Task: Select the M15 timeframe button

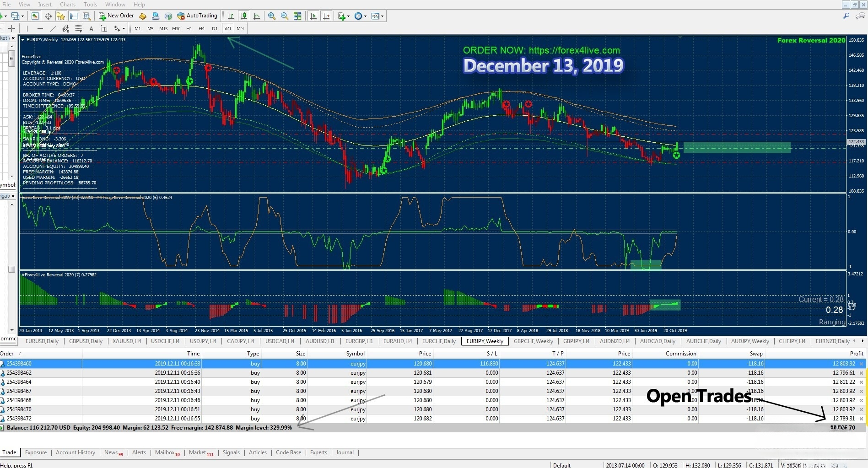Action: (163, 28)
